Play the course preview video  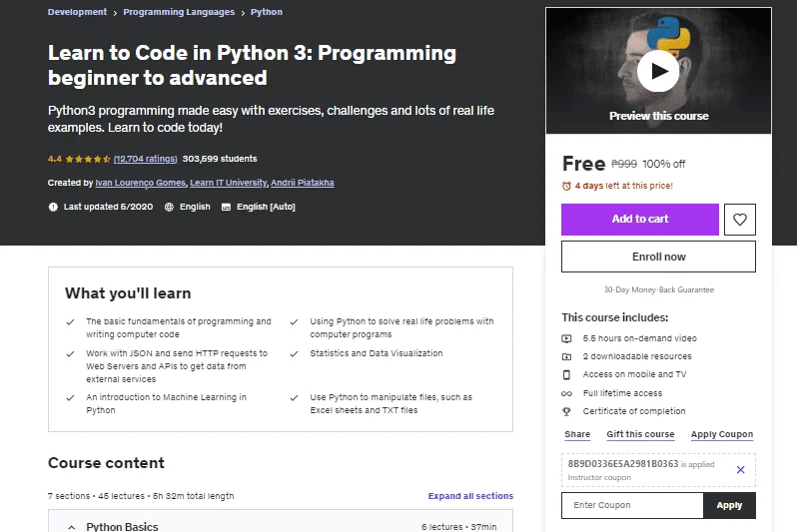[658, 71]
